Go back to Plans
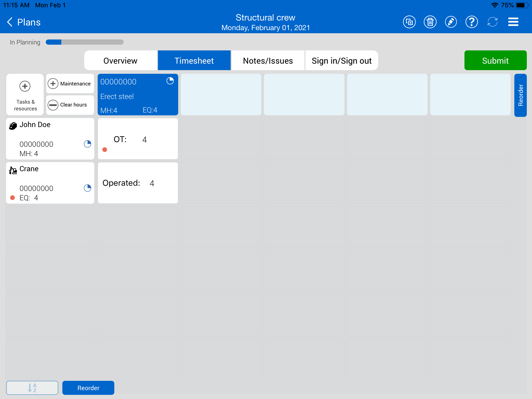Screen dimensions: 532x399 (24, 22)
